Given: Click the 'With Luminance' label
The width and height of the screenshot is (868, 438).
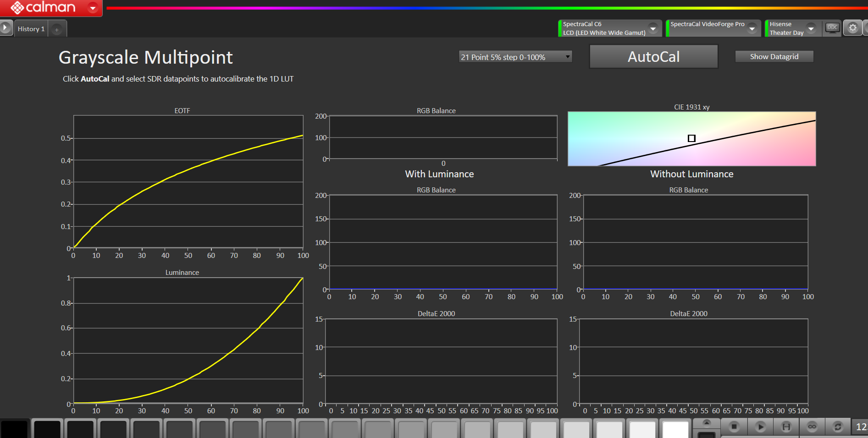Looking at the screenshot, I should click(x=439, y=174).
